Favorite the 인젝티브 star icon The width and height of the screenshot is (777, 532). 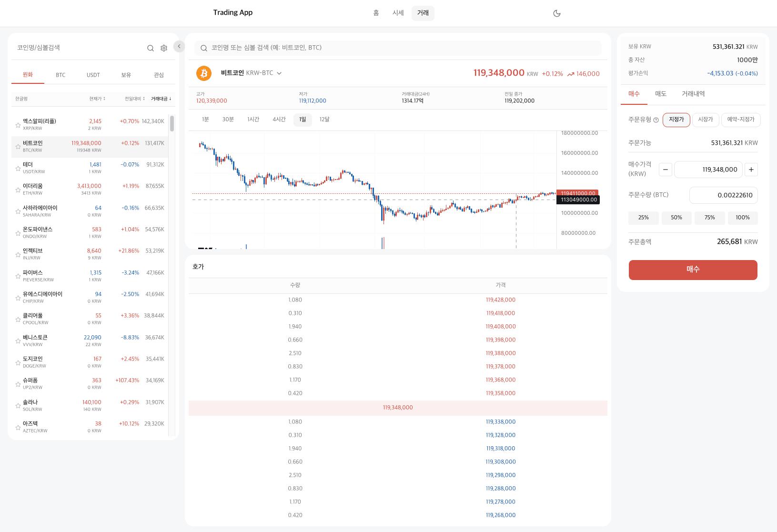18,255
